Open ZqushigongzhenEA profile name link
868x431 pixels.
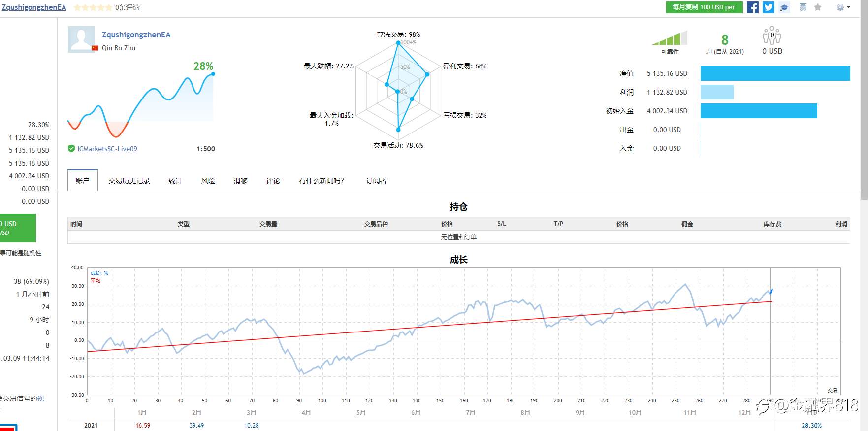coord(136,35)
